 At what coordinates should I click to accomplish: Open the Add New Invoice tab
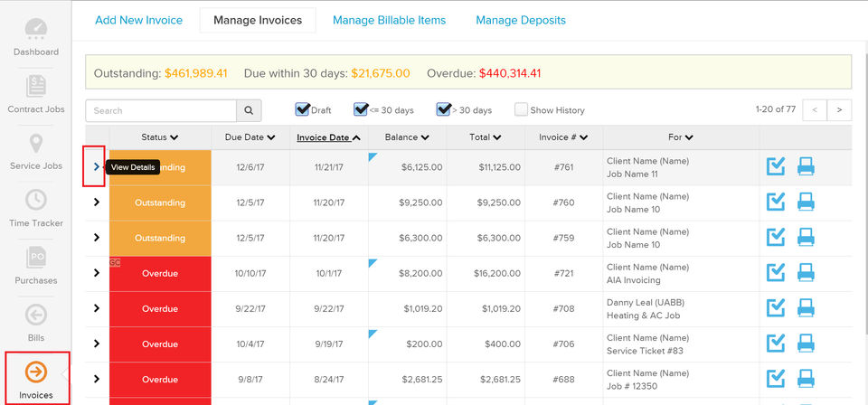coord(138,21)
